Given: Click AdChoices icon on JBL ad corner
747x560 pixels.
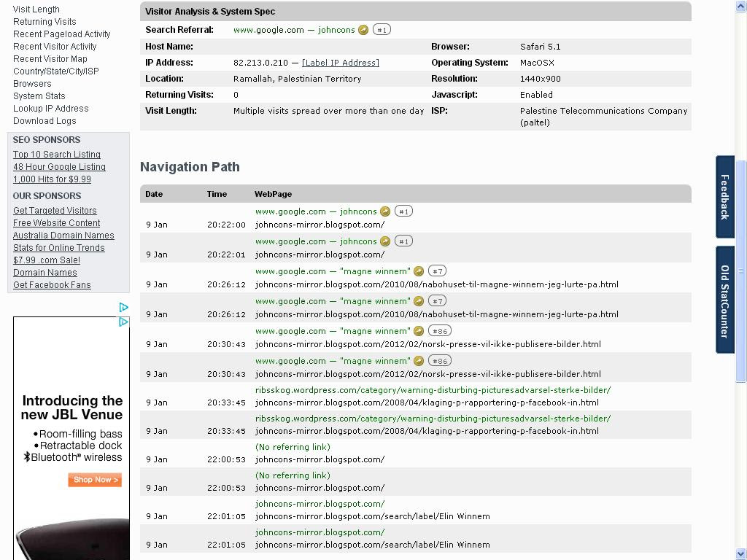Looking at the screenshot, I should point(123,322).
